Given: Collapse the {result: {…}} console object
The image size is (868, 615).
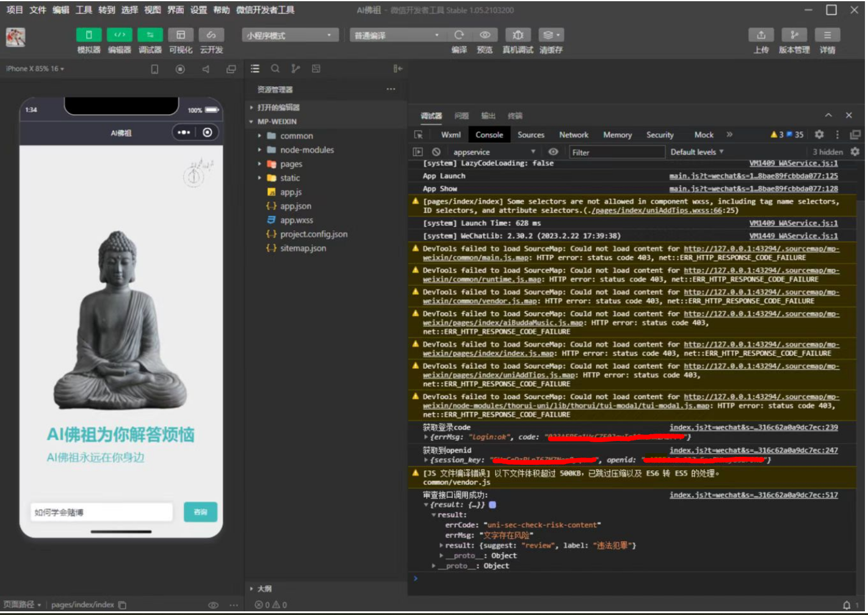Looking at the screenshot, I should (426, 505).
